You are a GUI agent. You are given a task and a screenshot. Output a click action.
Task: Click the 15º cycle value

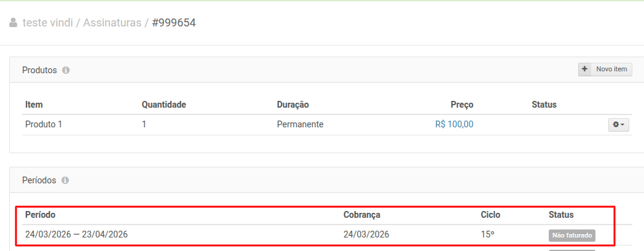pos(487,234)
